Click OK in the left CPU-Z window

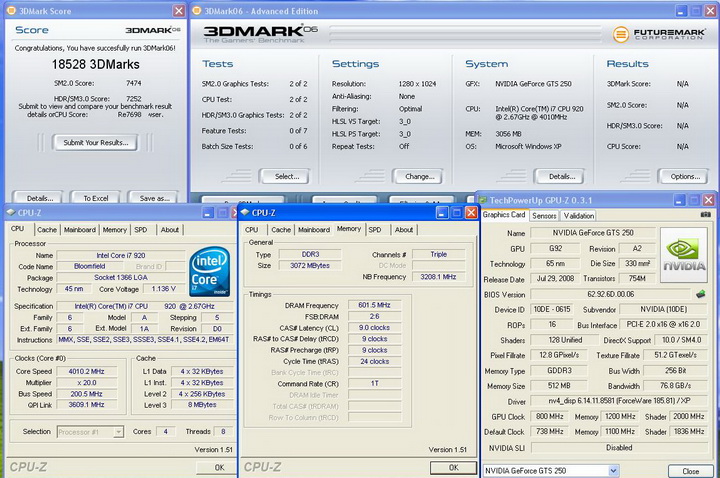click(217, 467)
